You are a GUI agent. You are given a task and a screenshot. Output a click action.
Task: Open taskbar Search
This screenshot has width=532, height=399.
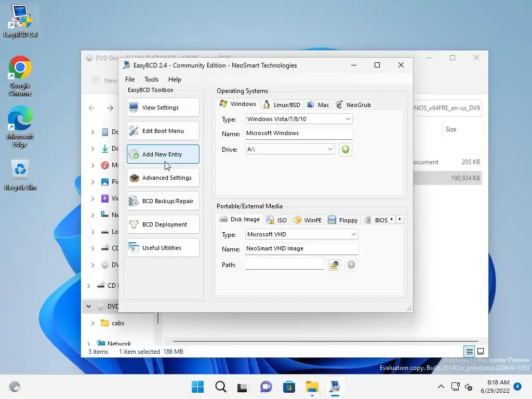click(x=220, y=387)
